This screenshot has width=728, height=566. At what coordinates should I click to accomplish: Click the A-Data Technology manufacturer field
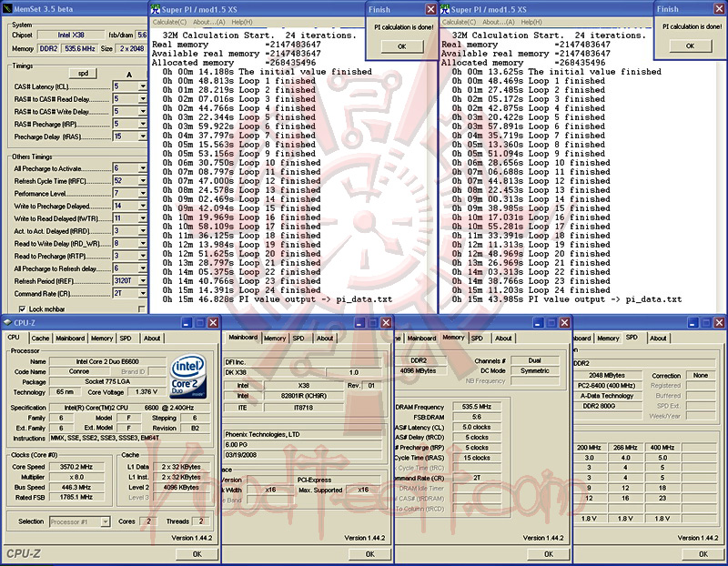tap(607, 396)
